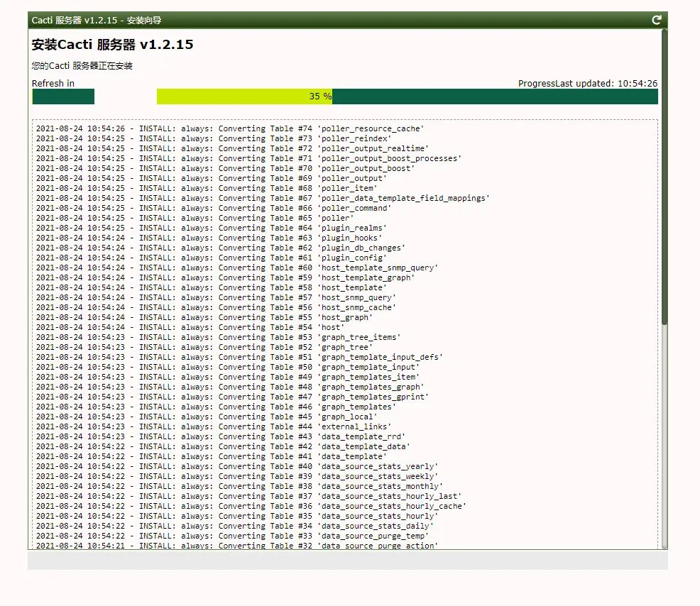The height and width of the screenshot is (606, 700).
Task: Click log line Table #33 'data_source_purge_temp'
Action: coord(232,536)
